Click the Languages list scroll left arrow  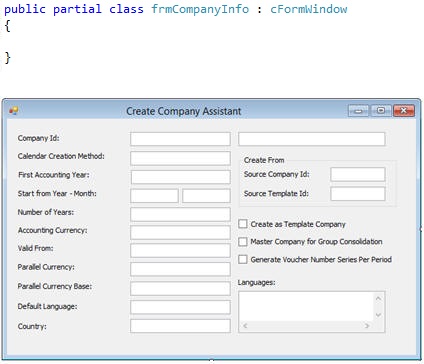pyautogui.click(x=245, y=326)
